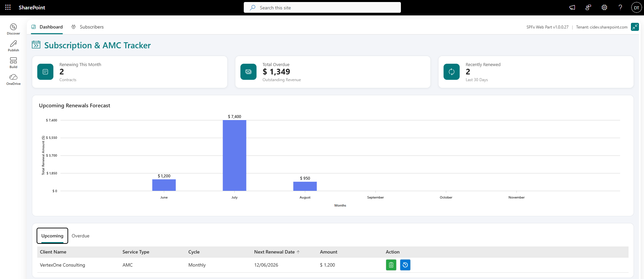
Task: Sort by Next Renewal Date column
Action: 277,252
